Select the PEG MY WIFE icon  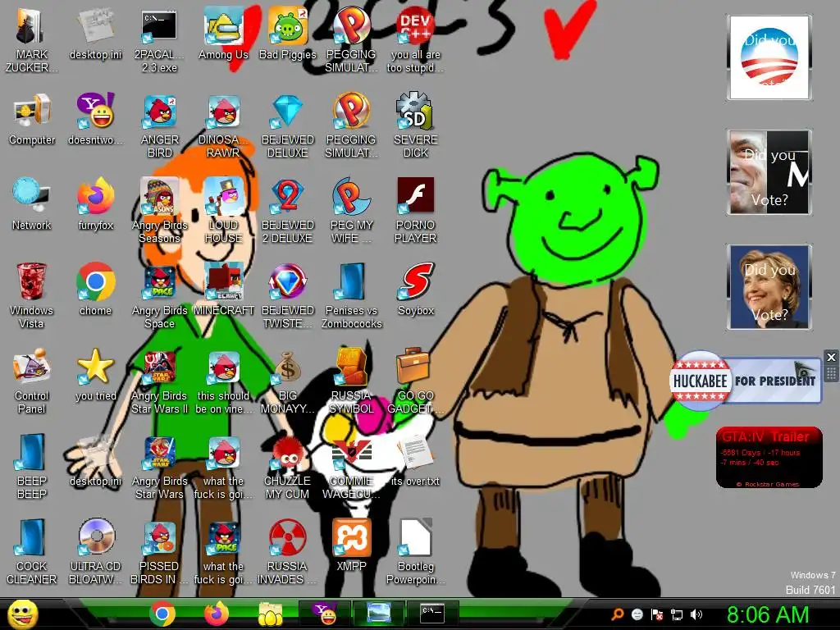pos(351,212)
